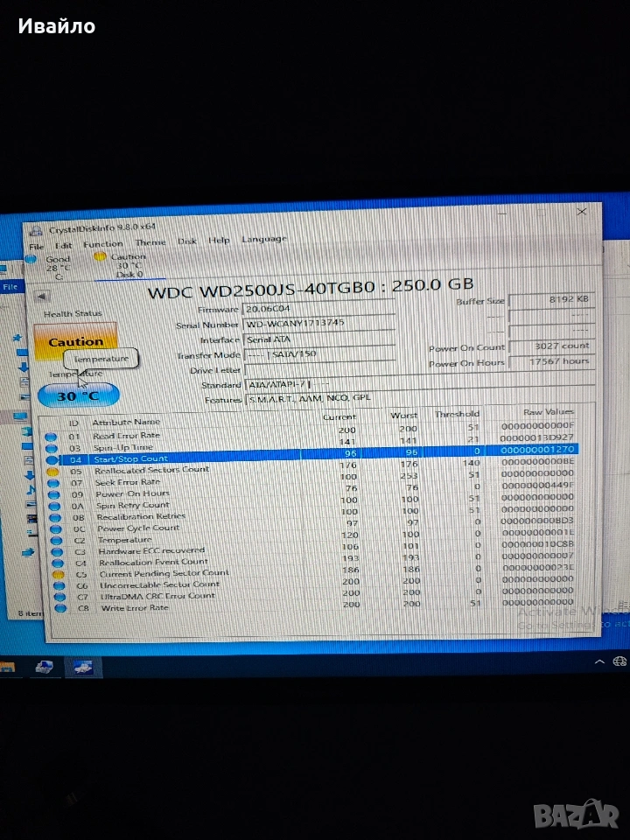Screen dimensions: 630x840
Task: Click the yellow icon beside Reallocated Sectors Count
Action: tap(52, 470)
